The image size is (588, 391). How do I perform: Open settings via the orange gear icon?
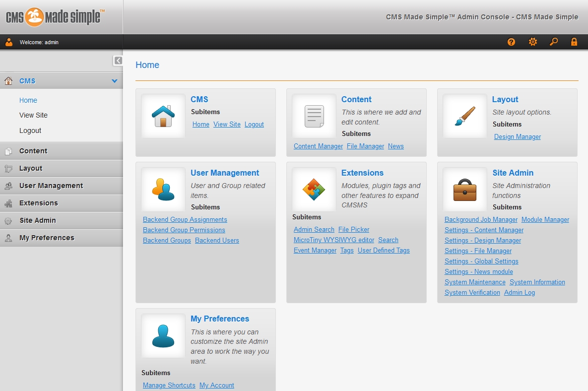532,42
